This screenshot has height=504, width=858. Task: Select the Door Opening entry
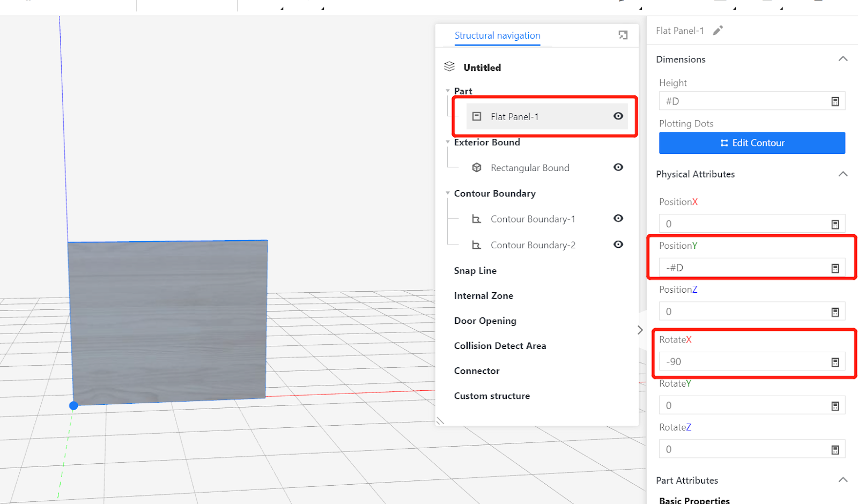click(x=485, y=321)
